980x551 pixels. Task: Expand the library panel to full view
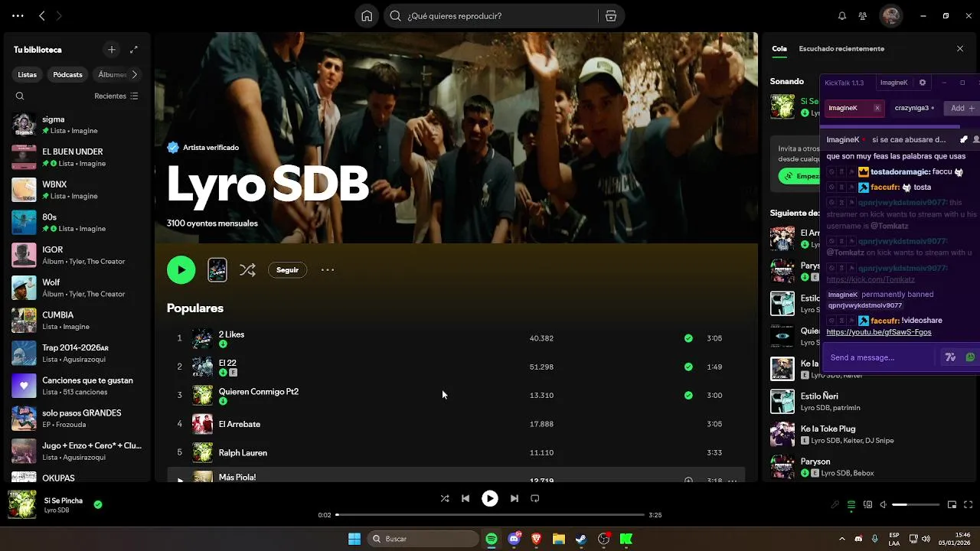point(134,50)
